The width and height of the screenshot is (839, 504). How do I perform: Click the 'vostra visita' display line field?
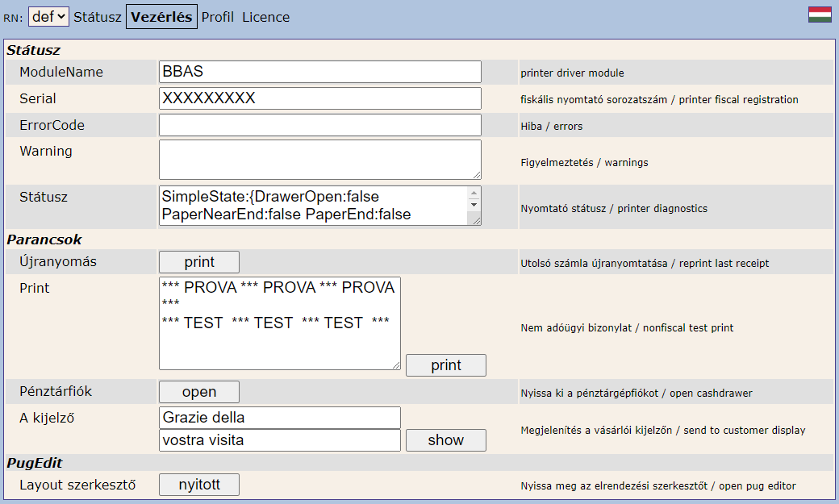pyautogui.click(x=279, y=440)
